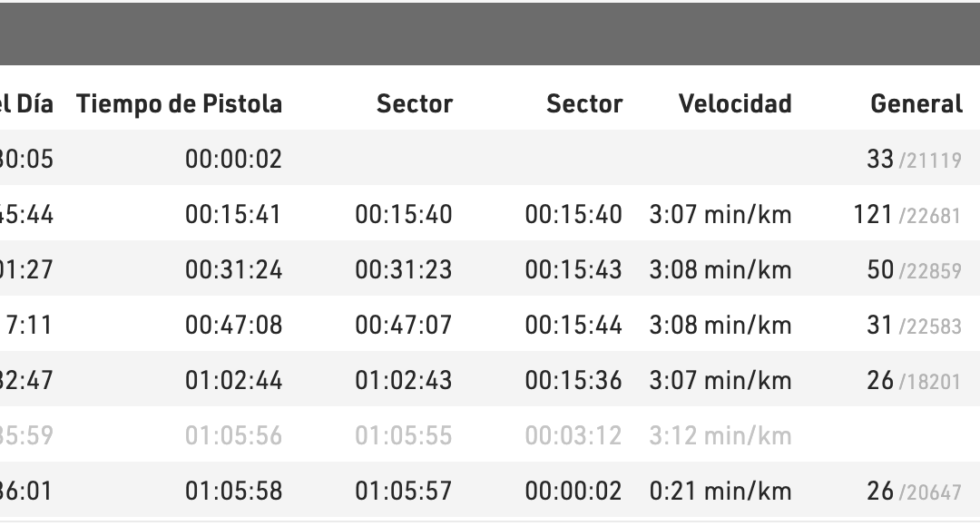Click the right Sector column header
This screenshot has height=526, width=980.
[584, 104]
